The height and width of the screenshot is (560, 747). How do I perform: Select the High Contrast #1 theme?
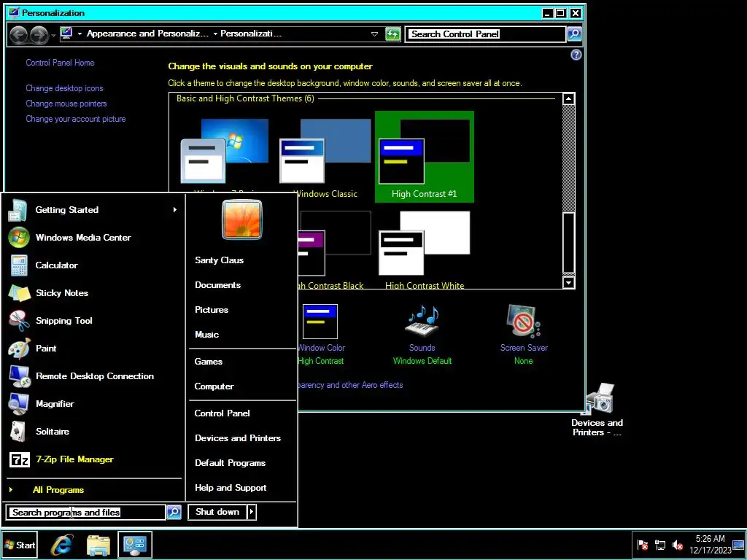coord(425,157)
